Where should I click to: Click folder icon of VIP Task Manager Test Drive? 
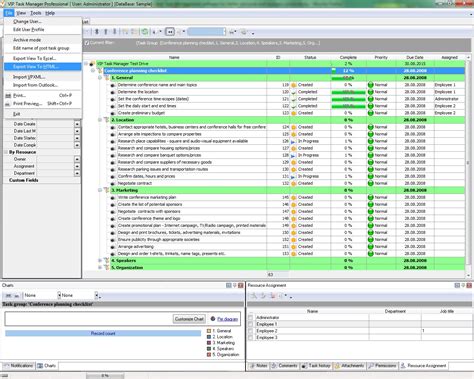click(x=92, y=64)
